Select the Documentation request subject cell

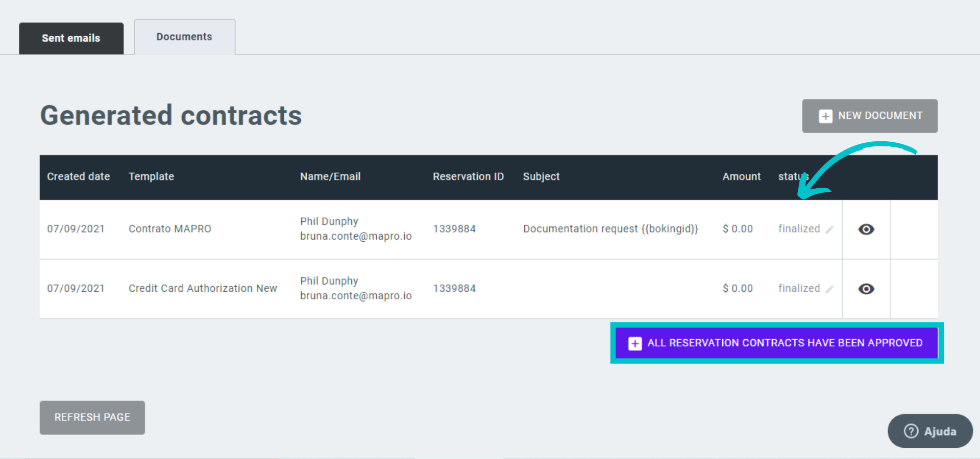coord(610,229)
